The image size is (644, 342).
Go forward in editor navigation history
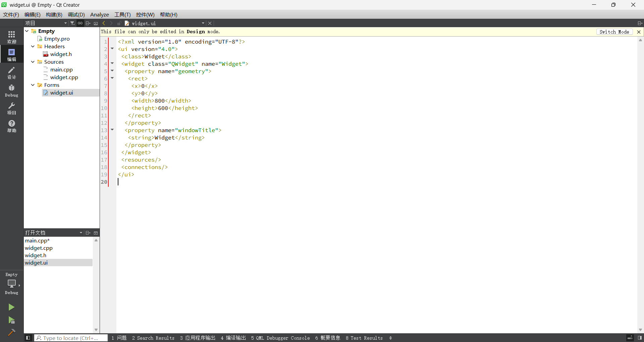pyautogui.click(x=111, y=23)
